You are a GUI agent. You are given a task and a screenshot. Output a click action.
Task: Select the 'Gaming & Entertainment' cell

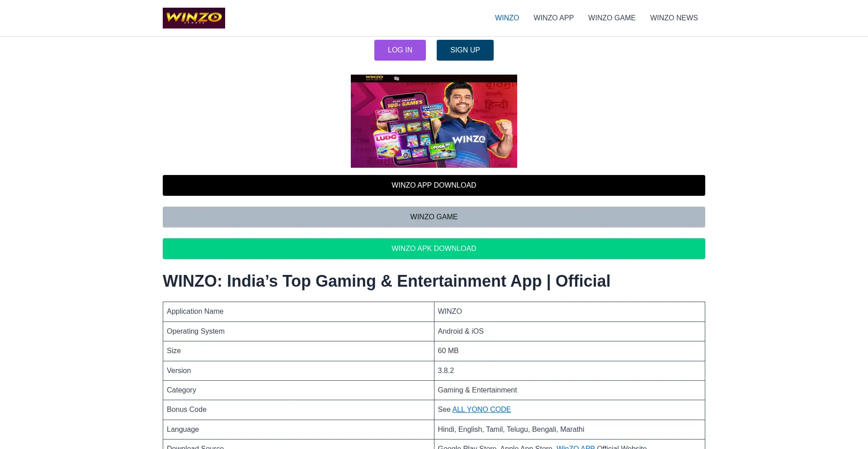click(x=569, y=390)
